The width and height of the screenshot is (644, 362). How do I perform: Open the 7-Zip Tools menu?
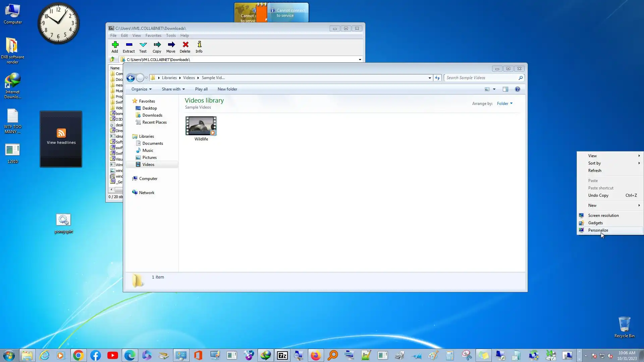[171, 36]
